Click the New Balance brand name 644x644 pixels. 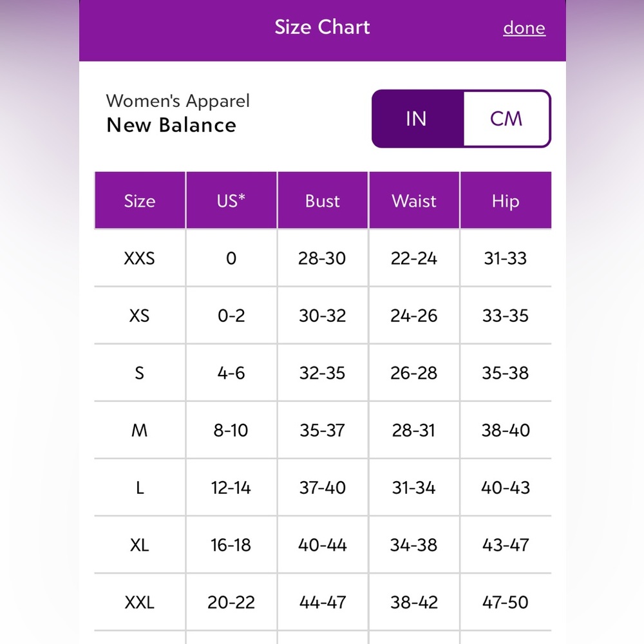pyautogui.click(x=171, y=125)
